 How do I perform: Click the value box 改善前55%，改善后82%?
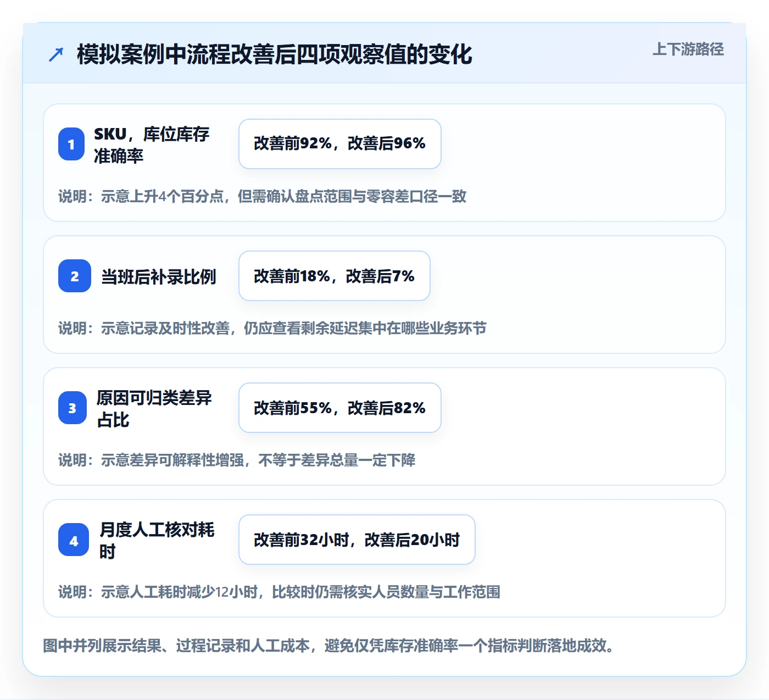(x=340, y=408)
